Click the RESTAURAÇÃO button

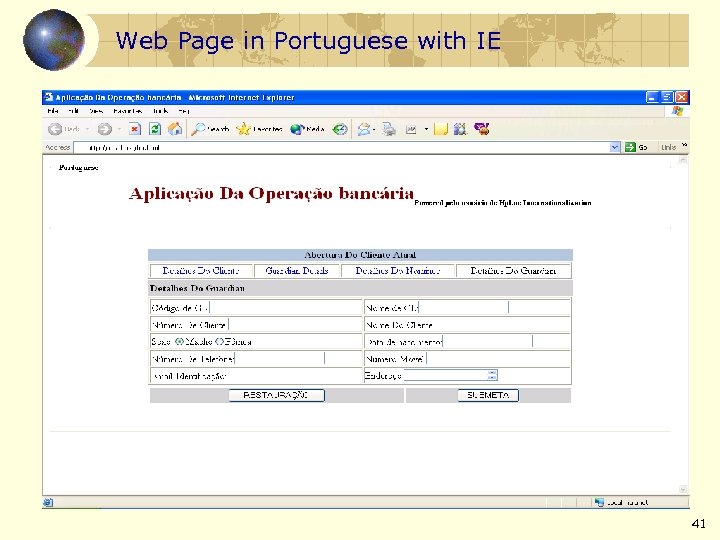(x=276, y=395)
